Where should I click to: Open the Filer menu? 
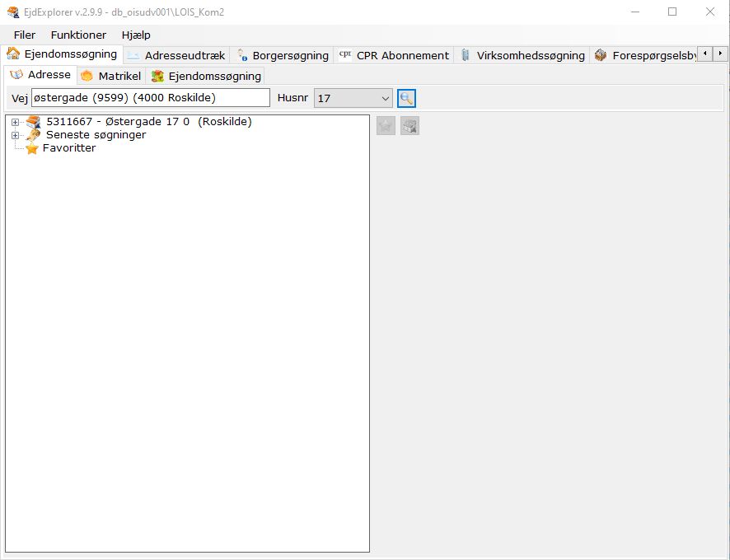pyautogui.click(x=25, y=35)
